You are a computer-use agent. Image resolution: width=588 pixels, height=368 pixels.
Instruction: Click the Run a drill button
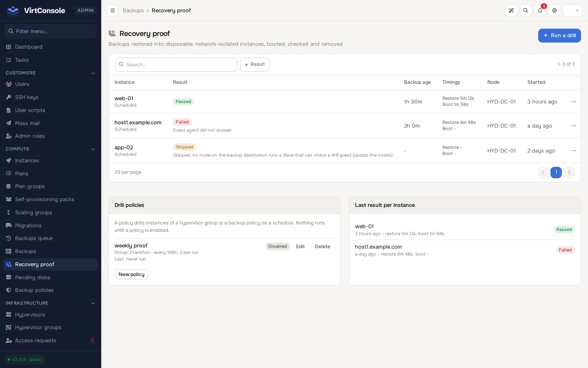tap(559, 36)
